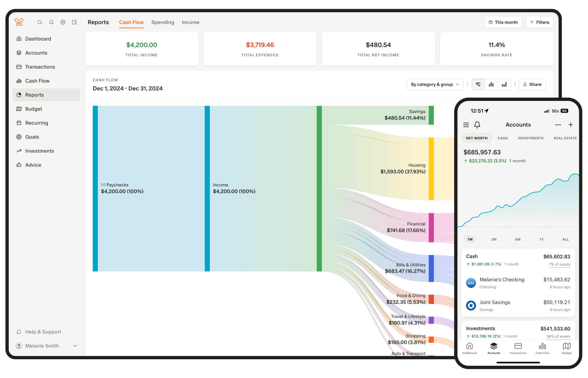This screenshot has width=588, height=378.
Task: Click the Share button
Action: [x=532, y=84]
